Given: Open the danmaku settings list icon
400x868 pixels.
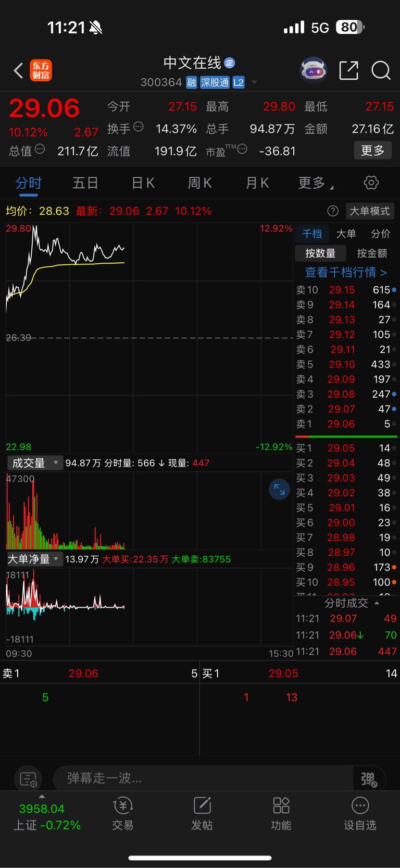Looking at the screenshot, I should click(28, 779).
